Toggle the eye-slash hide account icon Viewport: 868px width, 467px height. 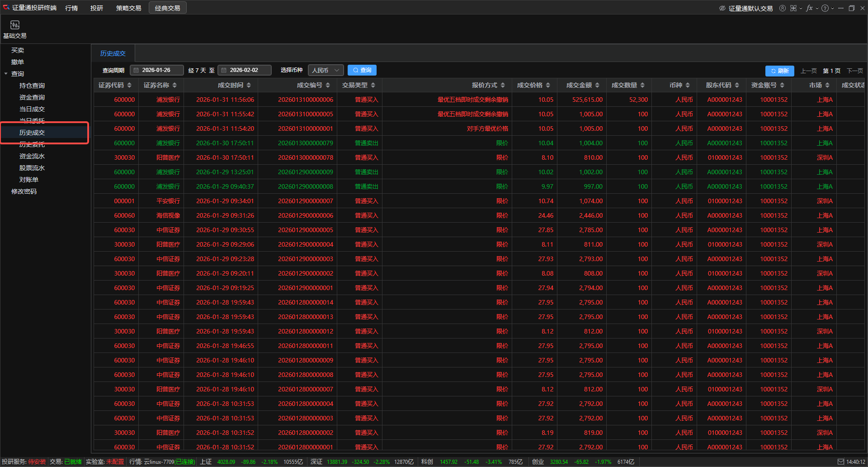[x=722, y=8]
